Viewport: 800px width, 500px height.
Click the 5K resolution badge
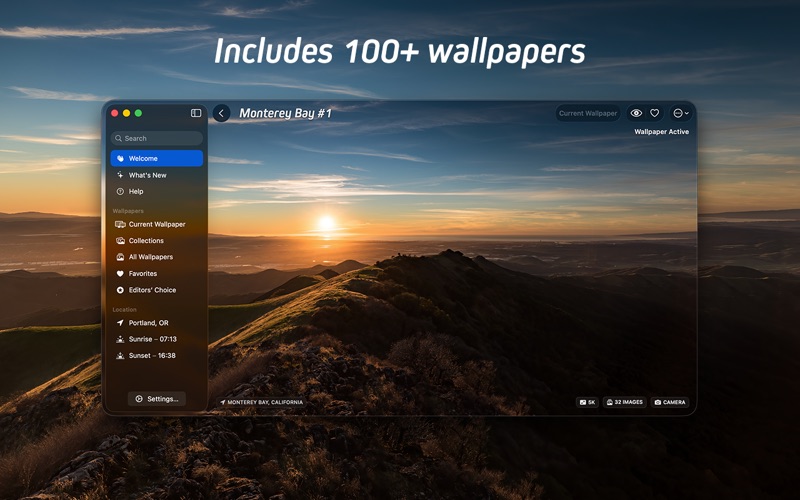pos(587,402)
